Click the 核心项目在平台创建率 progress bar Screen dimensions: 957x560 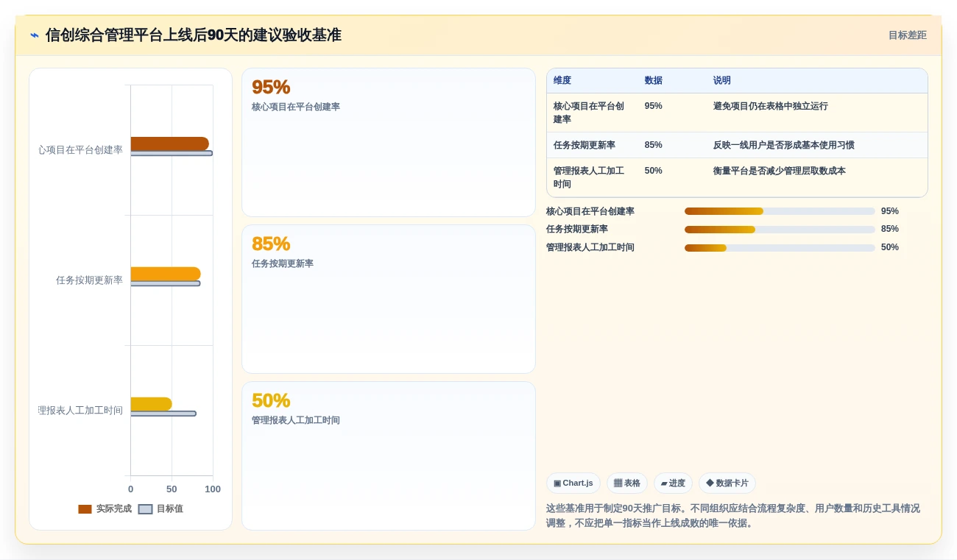point(780,211)
